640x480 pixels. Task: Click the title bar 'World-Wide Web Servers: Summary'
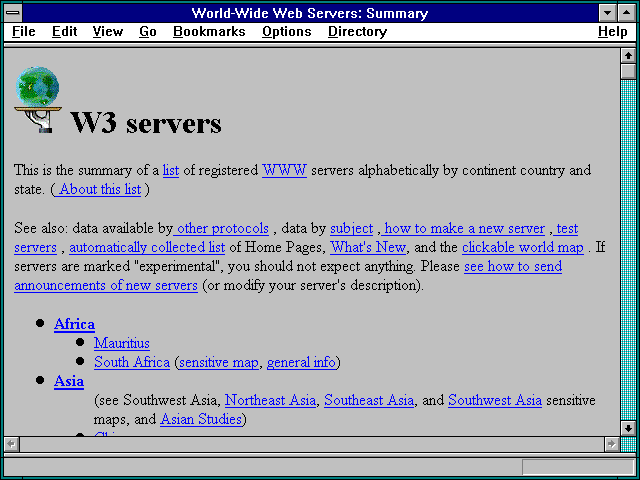310,13
